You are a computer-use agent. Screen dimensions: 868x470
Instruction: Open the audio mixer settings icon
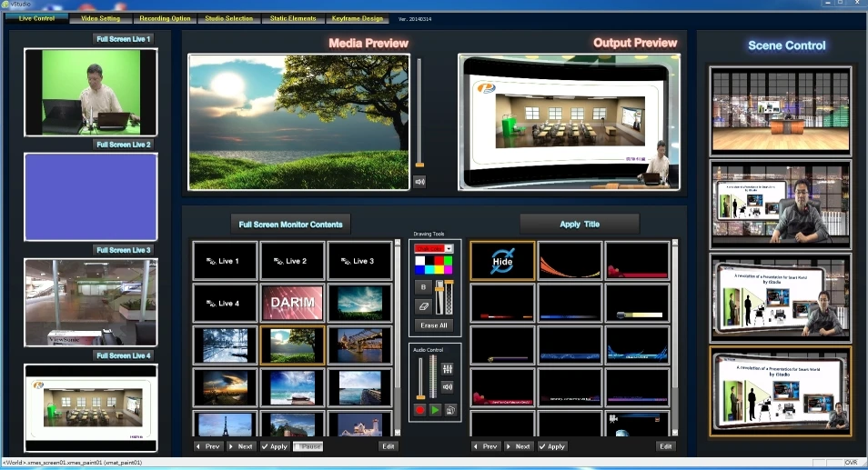pos(448,368)
